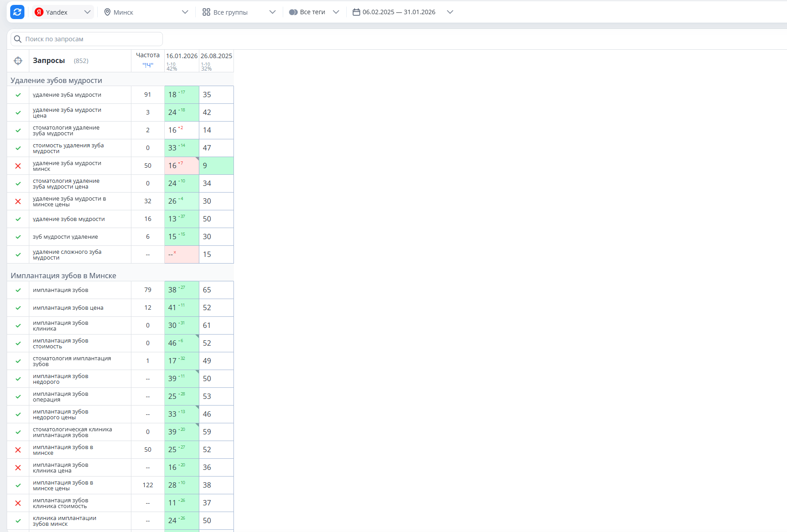Open query удаление зубов мудрости

(69, 219)
